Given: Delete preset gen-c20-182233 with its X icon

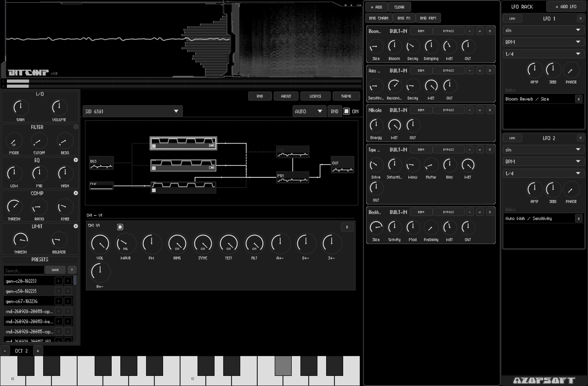Looking at the screenshot, I should tap(68, 281).
